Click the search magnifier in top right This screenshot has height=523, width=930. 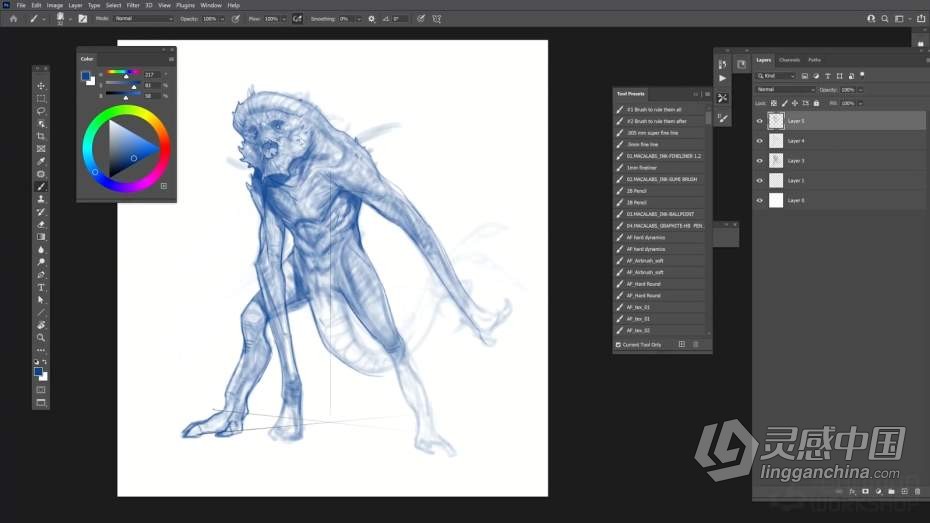coord(885,19)
